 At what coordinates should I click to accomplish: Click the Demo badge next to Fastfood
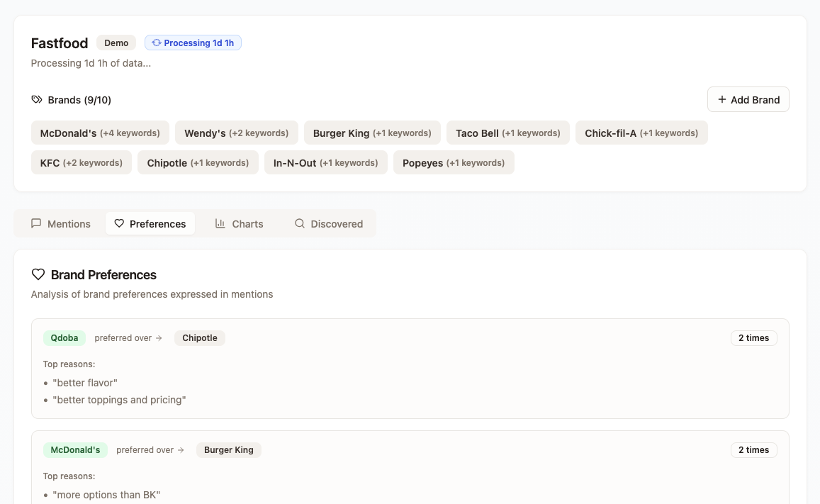coord(116,43)
